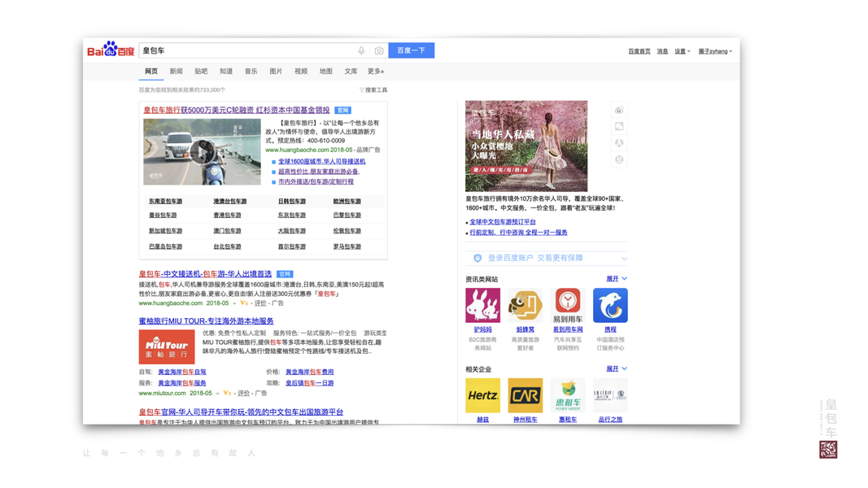The height and width of the screenshot is (488, 868).
Task: Open the 全球中文包车游预订平台 link
Action: [x=503, y=222]
